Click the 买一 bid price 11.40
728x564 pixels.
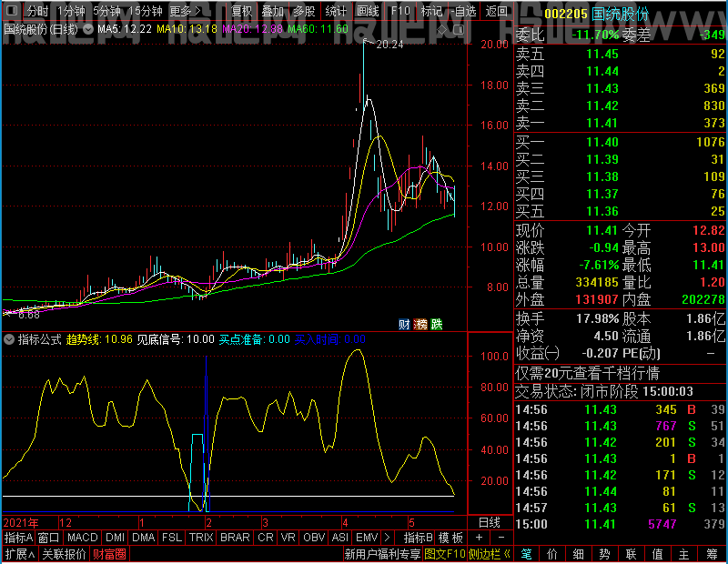(602, 142)
